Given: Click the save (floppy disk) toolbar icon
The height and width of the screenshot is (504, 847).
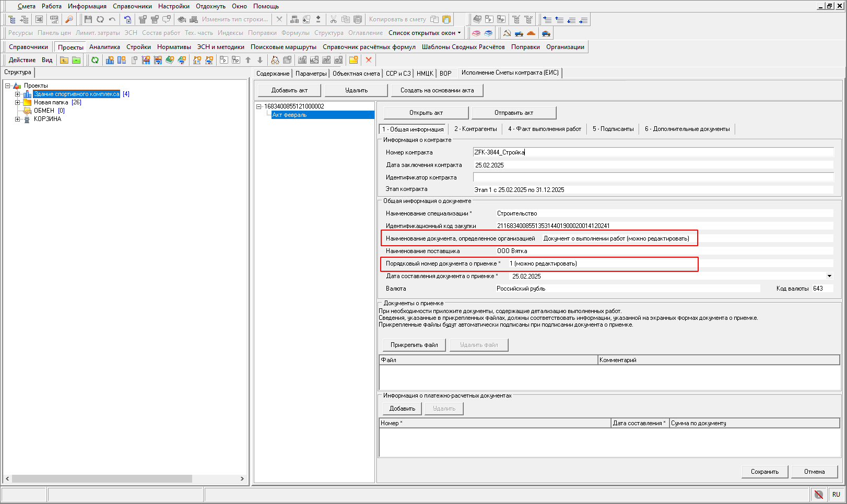Looking at the screenshot, I should (x=88, y=19).
